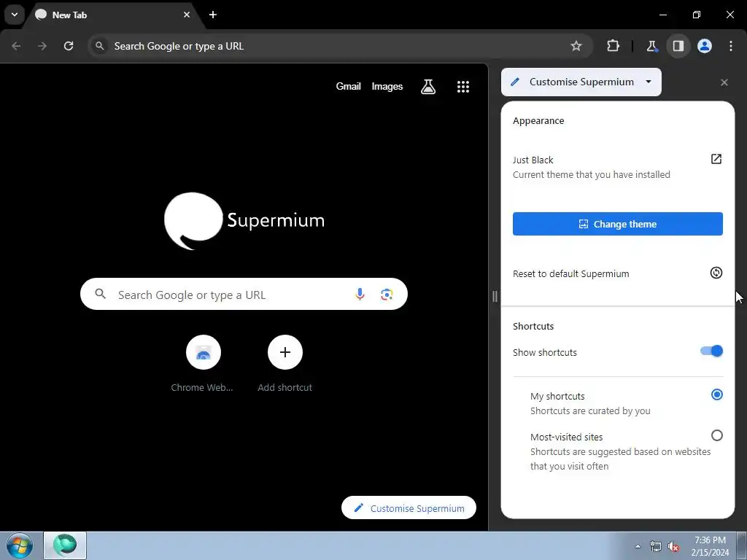Image resolution: width=747 pixels, height=560 pixels.
Task: Close the side panel with X
Action: [x=724, y=82]
